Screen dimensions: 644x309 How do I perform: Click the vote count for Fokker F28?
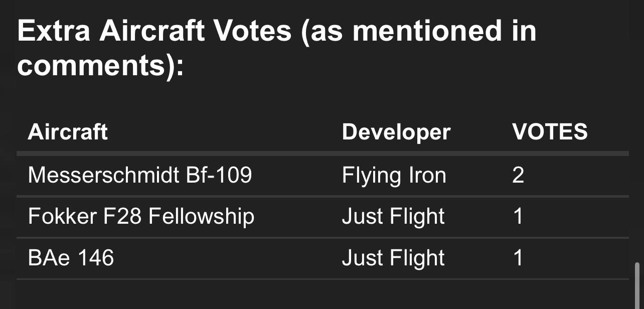[518, 216]
